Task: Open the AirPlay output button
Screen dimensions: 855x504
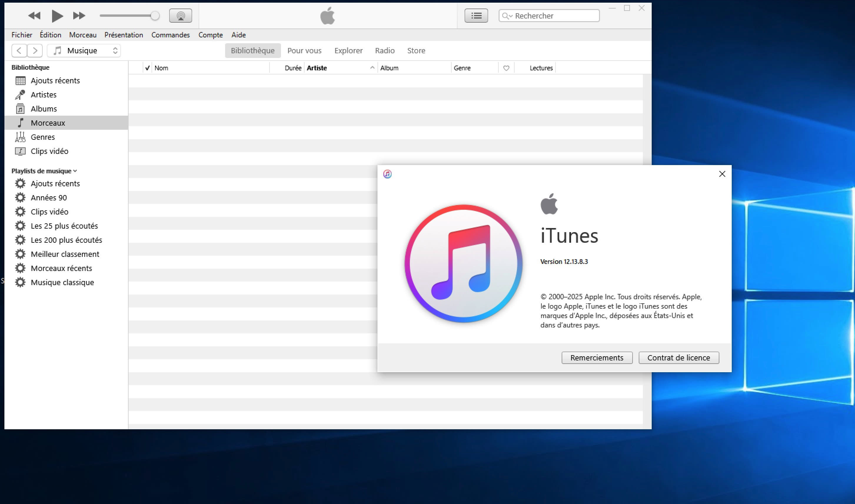Action: tap(181, 16)
